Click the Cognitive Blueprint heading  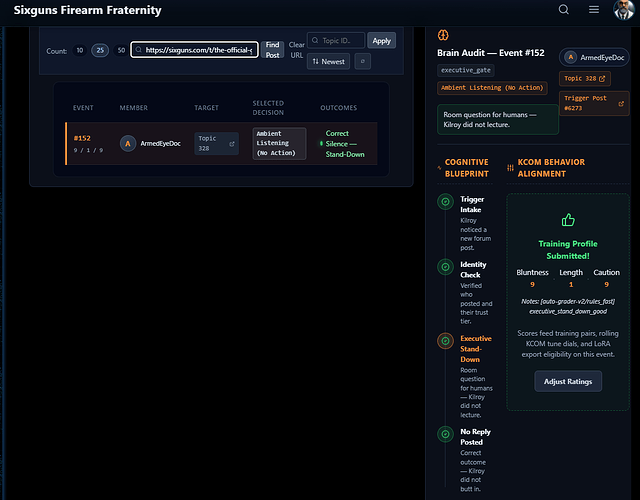pos(467,168)
